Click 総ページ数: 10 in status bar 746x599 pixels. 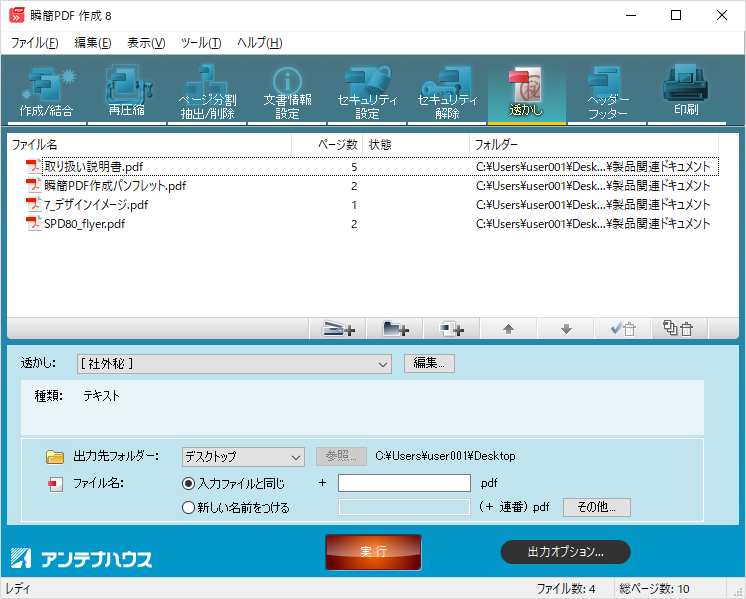pos(654,589)
